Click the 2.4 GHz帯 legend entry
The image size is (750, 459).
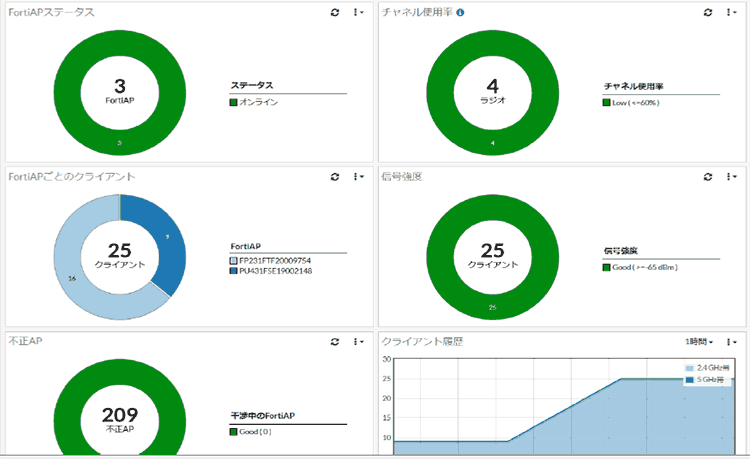[707, 368]
